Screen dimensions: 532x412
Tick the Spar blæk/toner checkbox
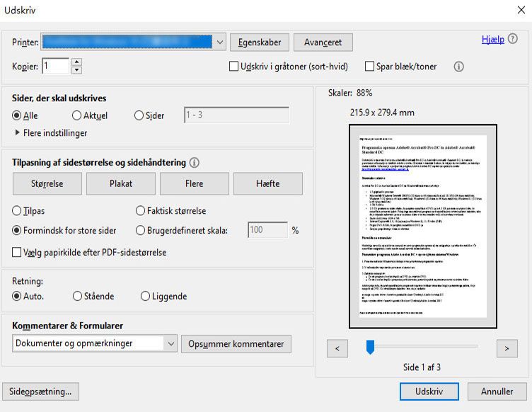pos(369,66)
